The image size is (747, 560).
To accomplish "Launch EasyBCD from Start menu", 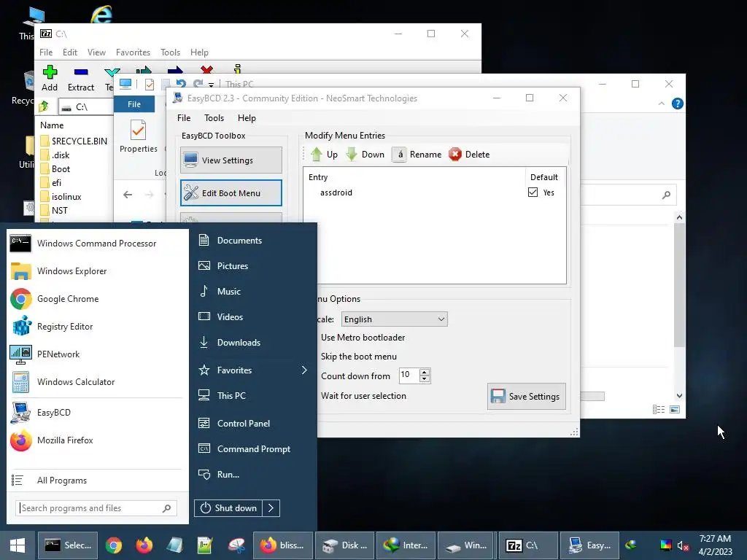I will click(x=96, y=413).
